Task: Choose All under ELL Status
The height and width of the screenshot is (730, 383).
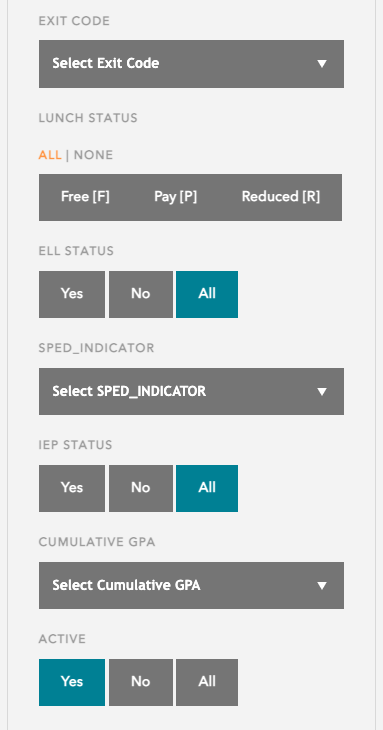Action: click(x=207, y=294)
